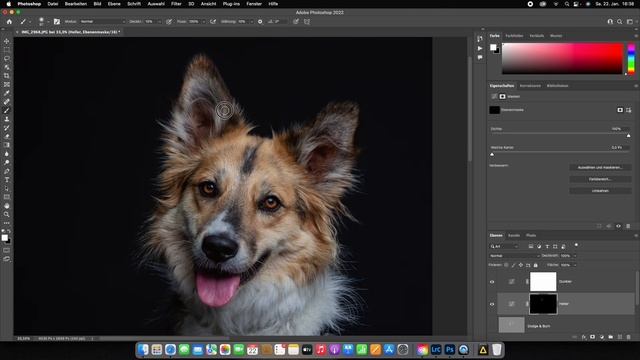The width and height of the screenshot is (640, 360).
Task: Click the vector mask icon in Properties
Action: pos(629,110)
